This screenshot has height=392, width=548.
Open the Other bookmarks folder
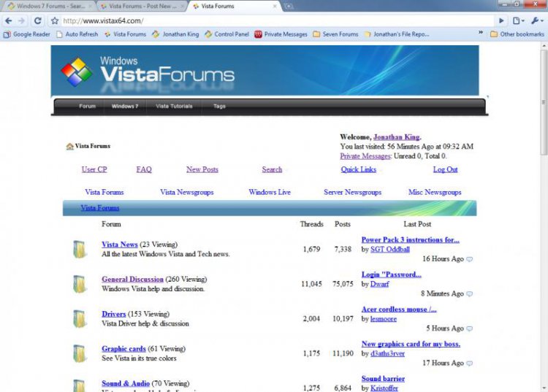point(517,34)
